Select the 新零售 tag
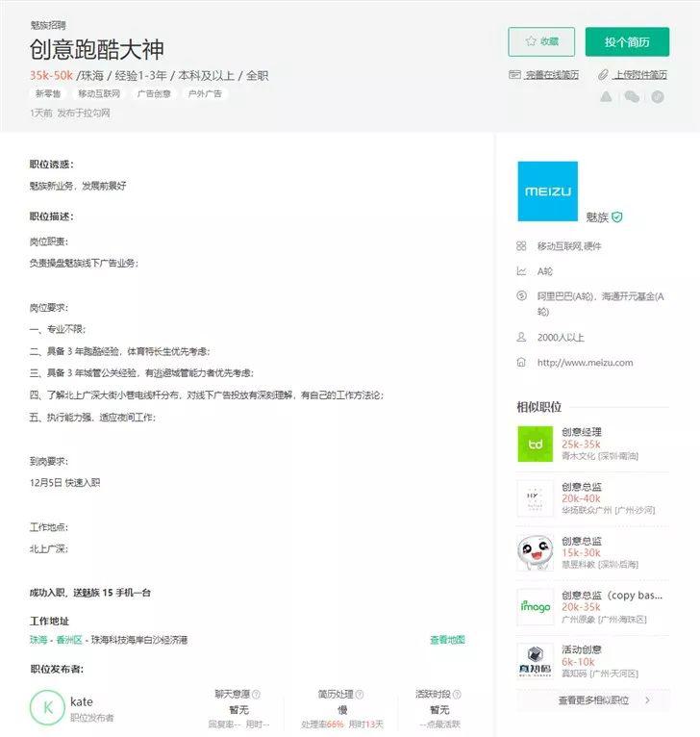The width and height of the screenshot is (700, 737). click(48, 94)
